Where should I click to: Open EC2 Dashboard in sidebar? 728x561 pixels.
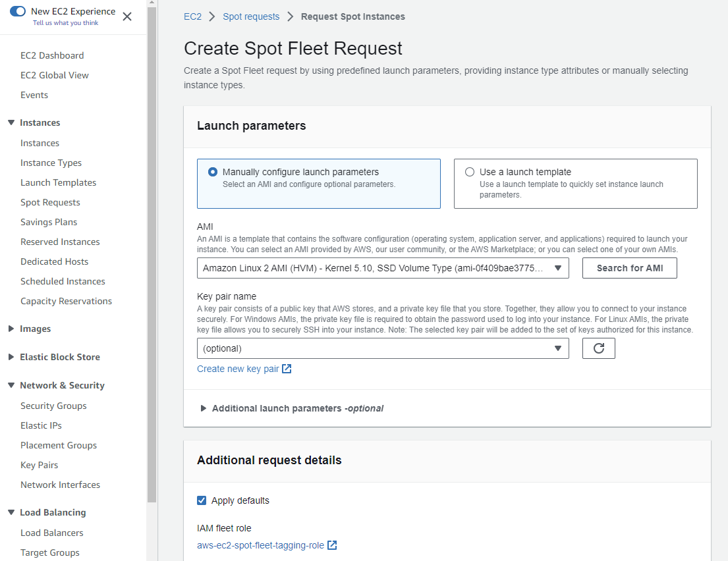(52, 55)
